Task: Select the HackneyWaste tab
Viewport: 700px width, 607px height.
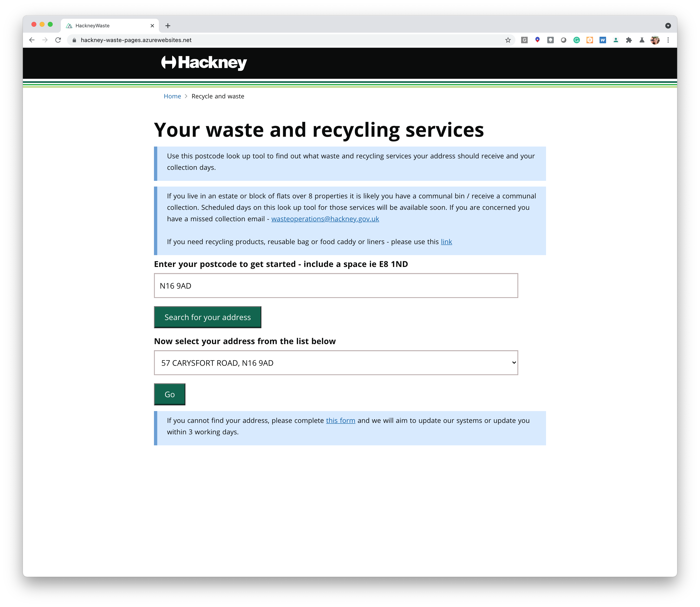Action: 110,26
